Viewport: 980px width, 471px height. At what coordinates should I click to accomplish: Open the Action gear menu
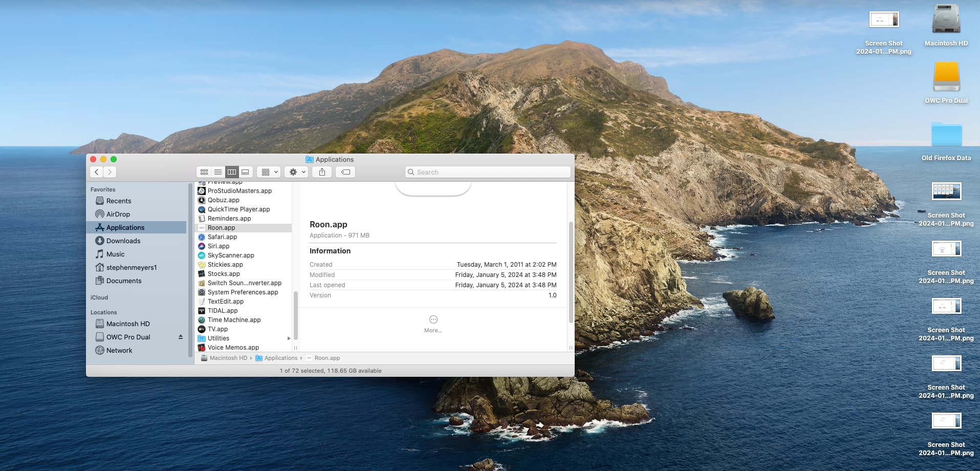[297, 172]
